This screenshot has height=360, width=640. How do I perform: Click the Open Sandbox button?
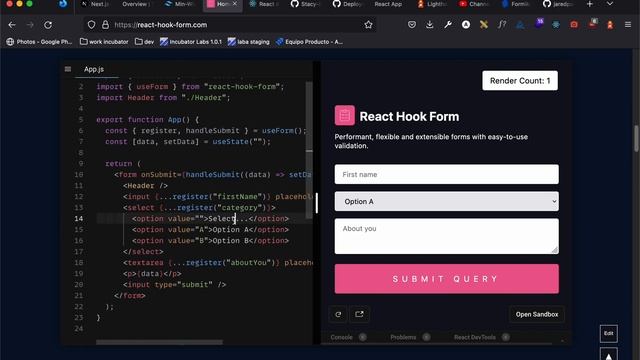pos(537,314)
